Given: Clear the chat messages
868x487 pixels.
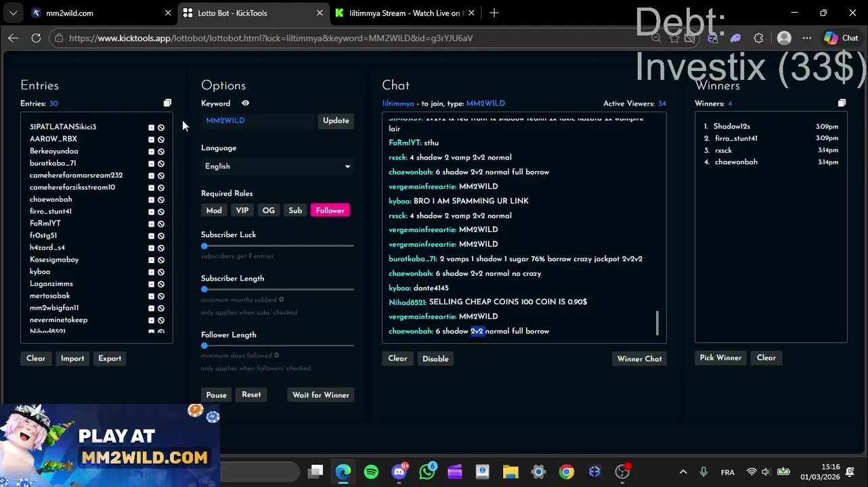Looking at the screenshot, I should pos(397,358).
